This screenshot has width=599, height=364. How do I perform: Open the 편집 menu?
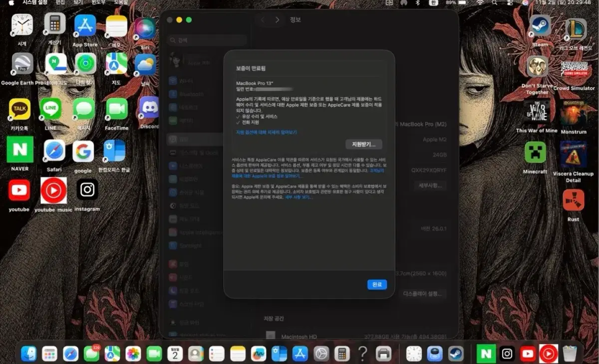tap(60, 2)
